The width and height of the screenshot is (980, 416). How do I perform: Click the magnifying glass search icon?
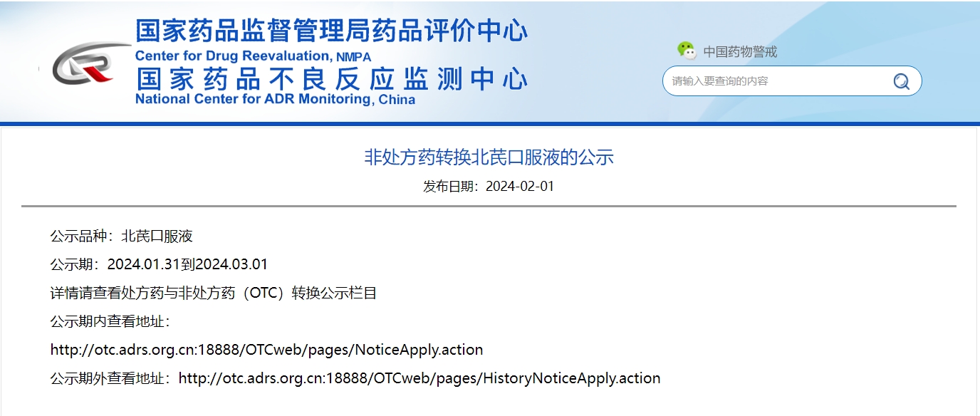pos(901,81)
